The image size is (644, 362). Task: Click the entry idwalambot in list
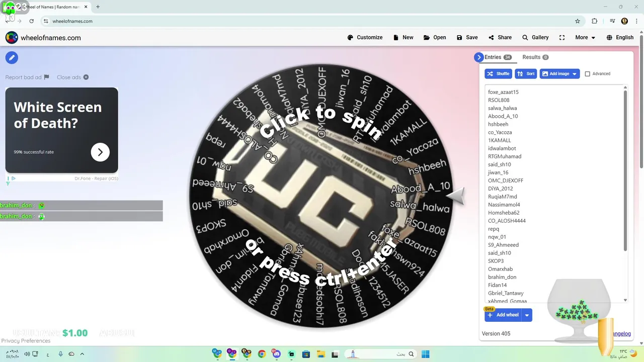(502, 148)
